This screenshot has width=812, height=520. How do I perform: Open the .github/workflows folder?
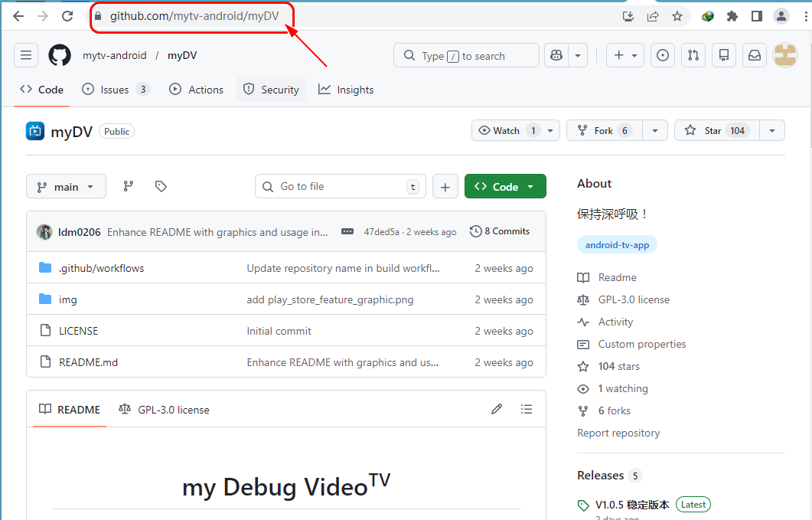tap(102, 268)
